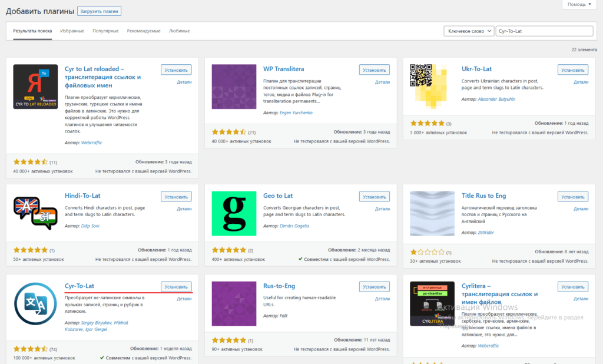Open the Ключевое слово search type dropdown
The height and width of the screenshot is (364, 603).
469,31
